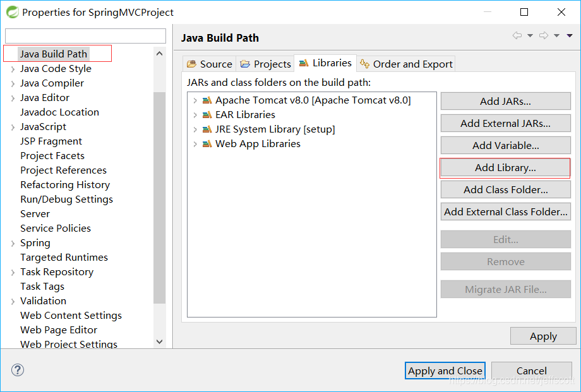Select JSP Fragment in sidebar
The height and width of the screenshot is (392, 581).
(x=51, y=141)
